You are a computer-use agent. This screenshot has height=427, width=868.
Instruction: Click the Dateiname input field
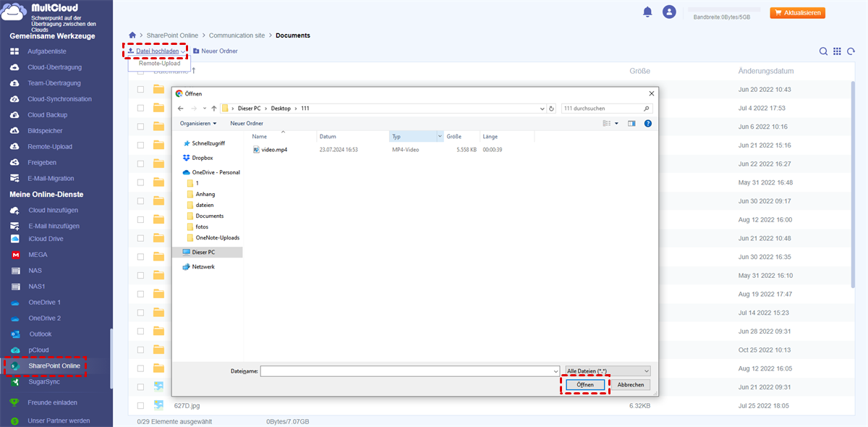point(410,371)
